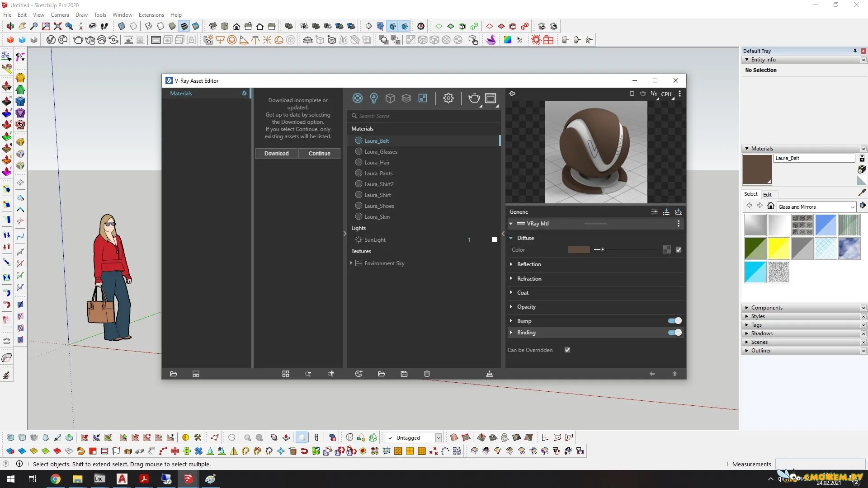Switch to the Edit tab in Materials panel
The width and height of the screenshot is (868, 488).
(x=767, y=194)
